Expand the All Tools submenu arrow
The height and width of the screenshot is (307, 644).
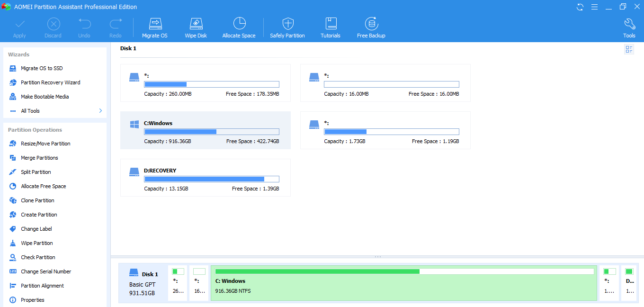[x=100, y=111]
